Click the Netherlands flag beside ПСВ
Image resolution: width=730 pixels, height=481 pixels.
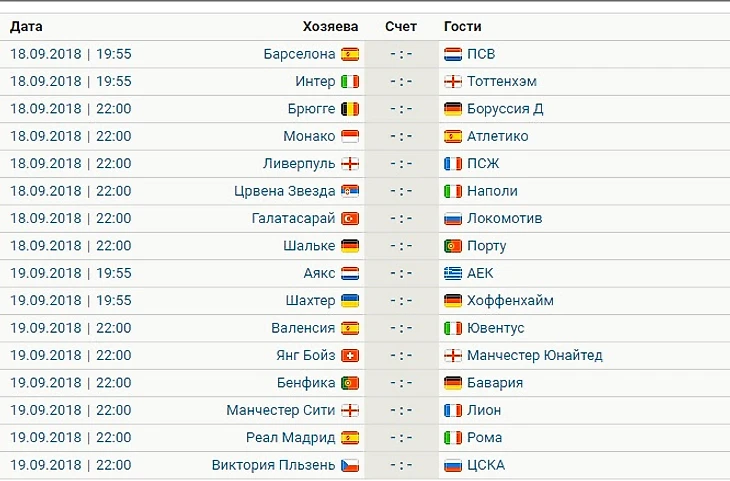pyautogui.click(x=452, y=54)
